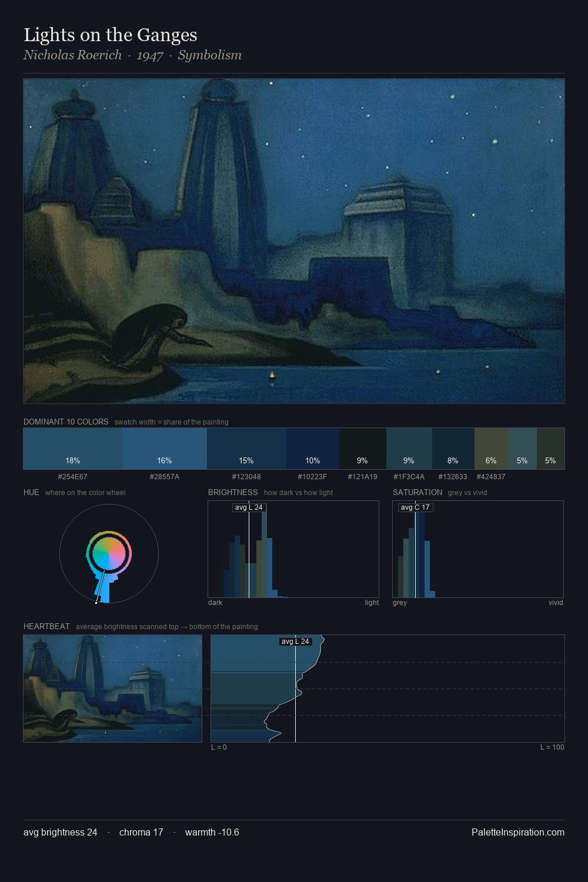Click the HUE section heading
This screenshot has width=588, height=882.
[31, 492]
